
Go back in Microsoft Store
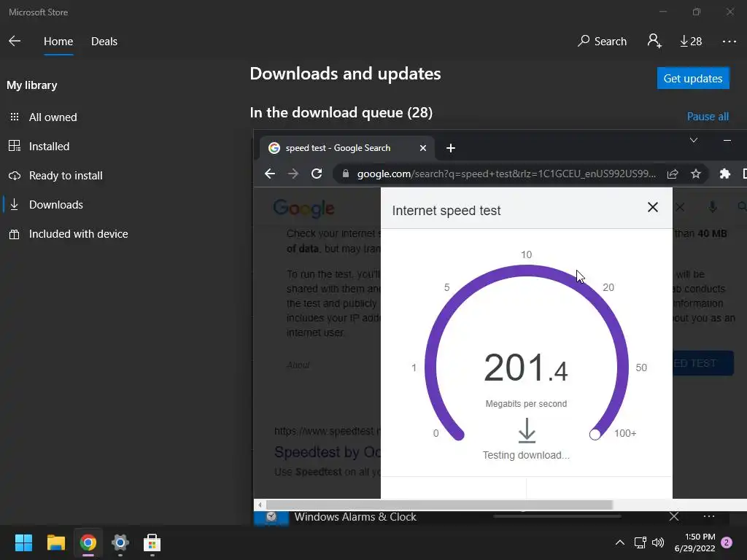pyautogui.click(x=15, y=41)
